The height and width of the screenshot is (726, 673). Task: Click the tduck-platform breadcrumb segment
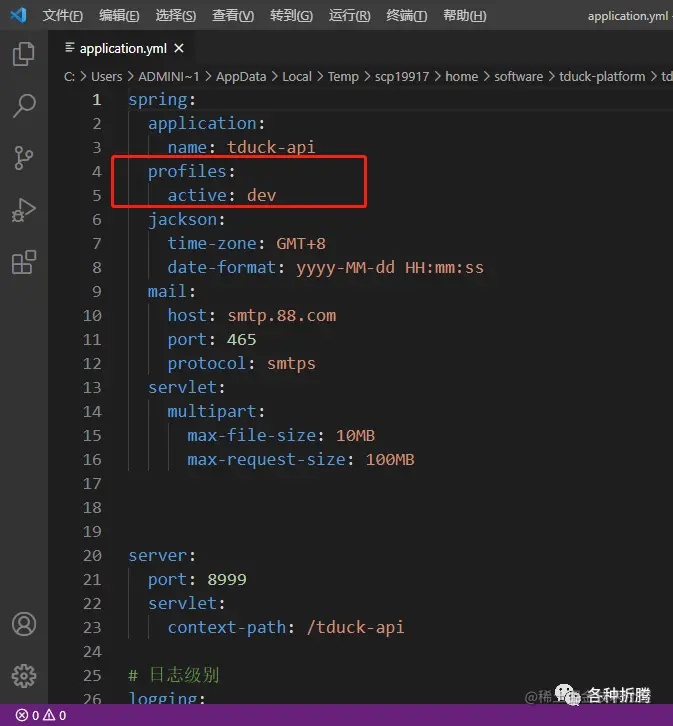[x=602, y=76]
